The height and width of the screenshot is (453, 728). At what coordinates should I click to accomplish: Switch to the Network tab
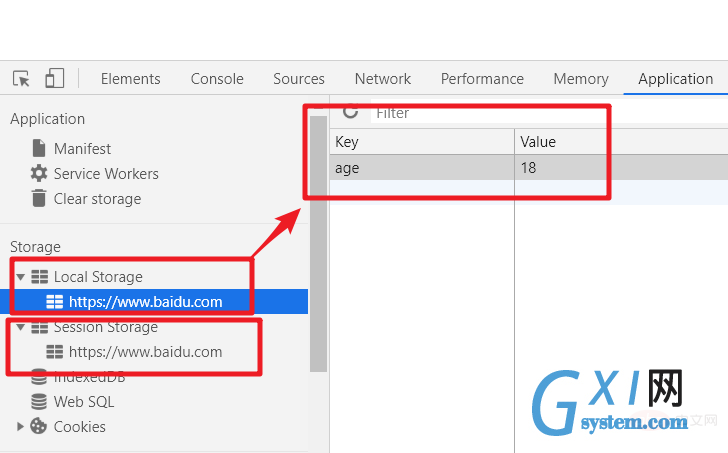383,78
